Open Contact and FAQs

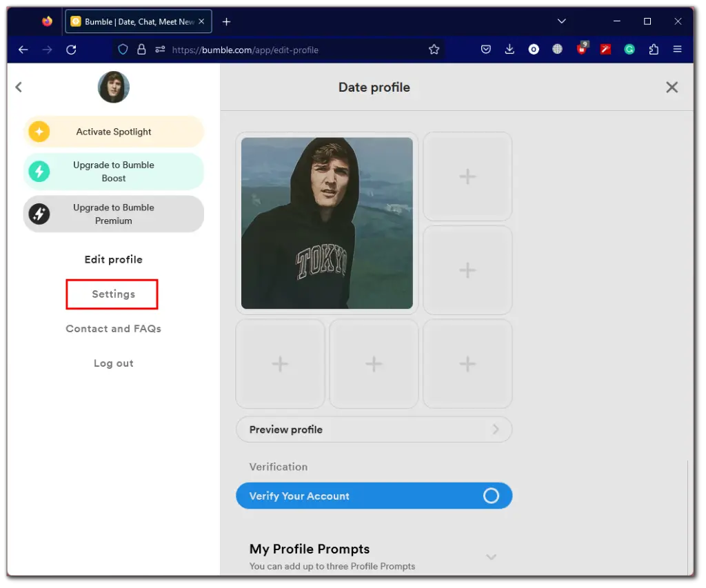[x=113, y=329]
